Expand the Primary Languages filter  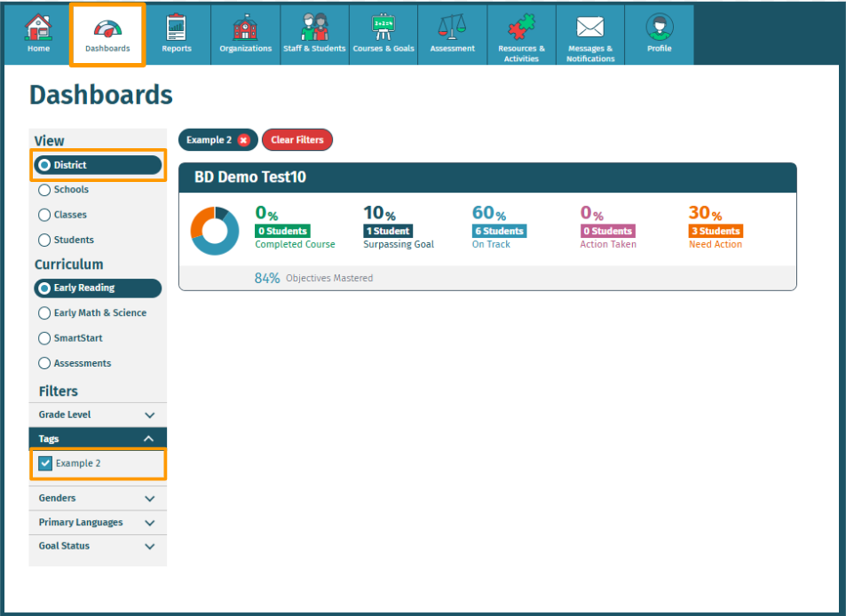(x=98, y=523)
